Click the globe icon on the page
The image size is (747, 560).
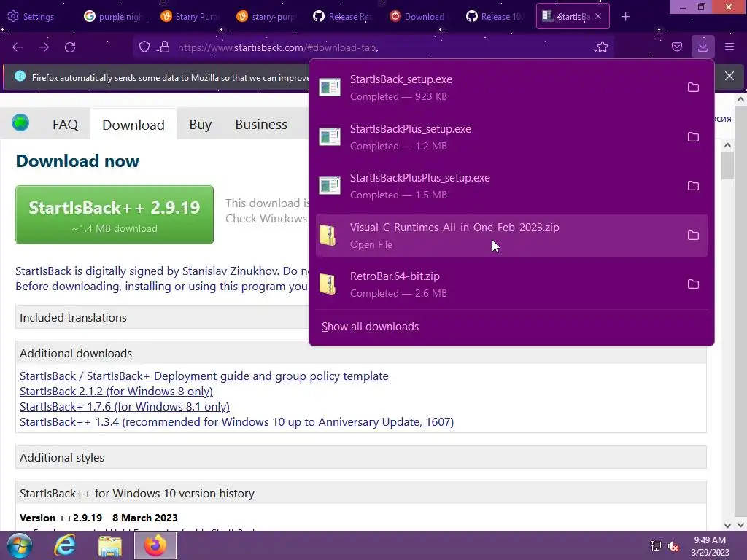click(20, 122)
